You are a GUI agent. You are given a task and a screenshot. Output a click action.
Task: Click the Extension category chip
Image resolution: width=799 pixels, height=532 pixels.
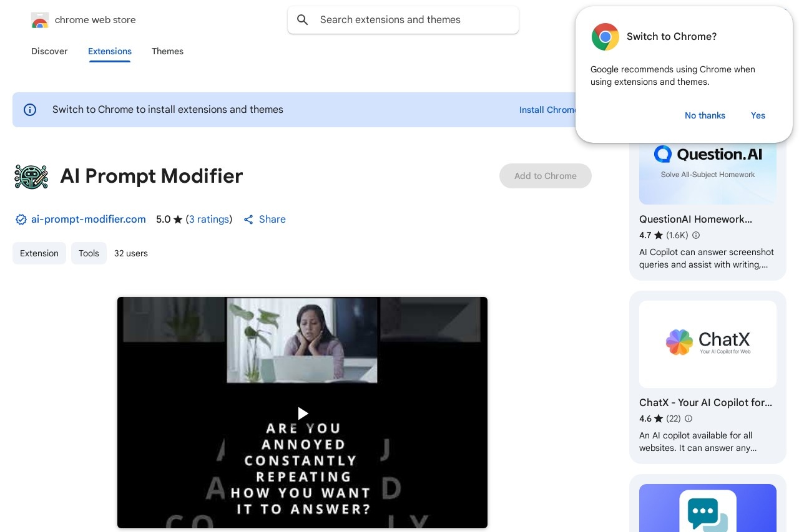coord(39,253)
